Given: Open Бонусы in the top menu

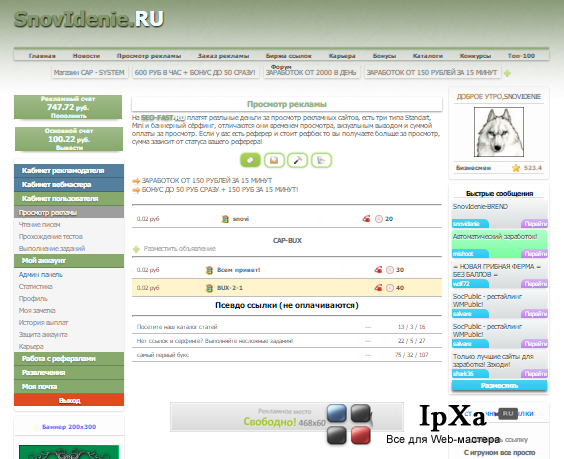Looking at the screenshot, I should 385,56.
